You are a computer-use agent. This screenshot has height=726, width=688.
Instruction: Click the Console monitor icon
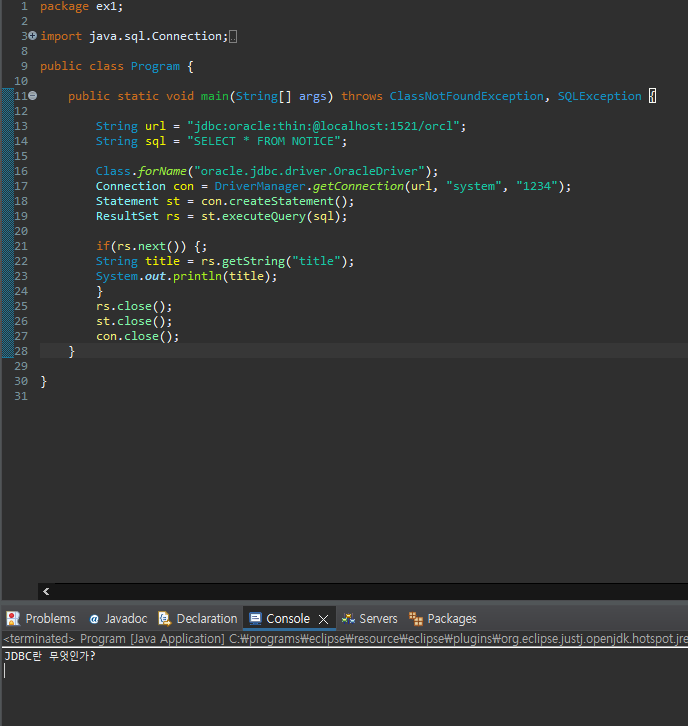(x=255, y=619)
